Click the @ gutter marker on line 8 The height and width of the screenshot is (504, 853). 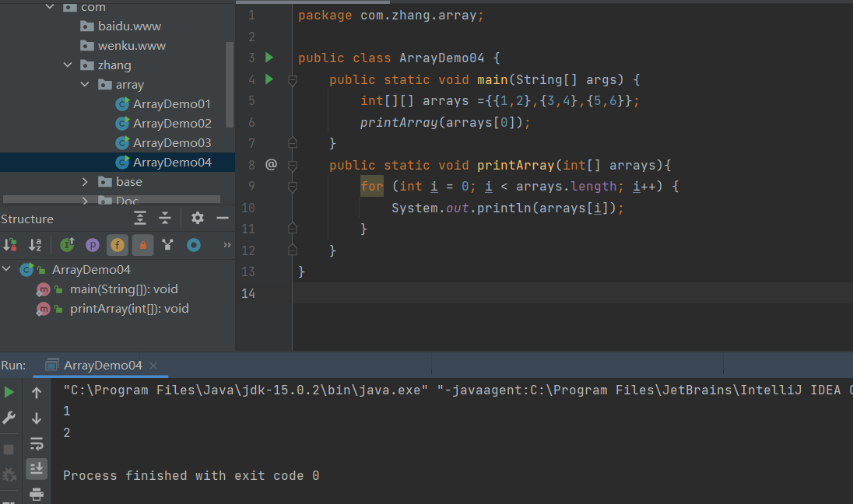pyautogui.click(x=271, y=164)
